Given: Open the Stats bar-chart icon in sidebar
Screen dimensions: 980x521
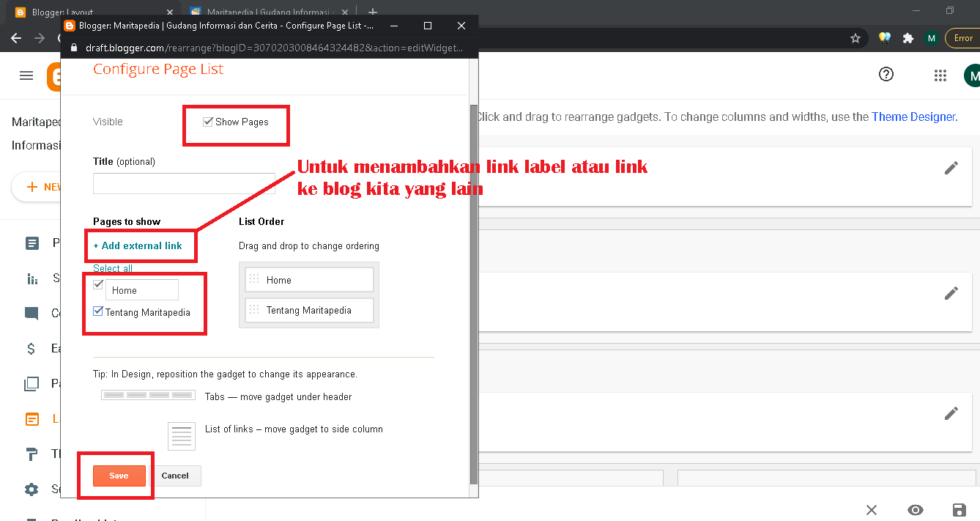Looking at the screenshot, I should click(31, 278).
